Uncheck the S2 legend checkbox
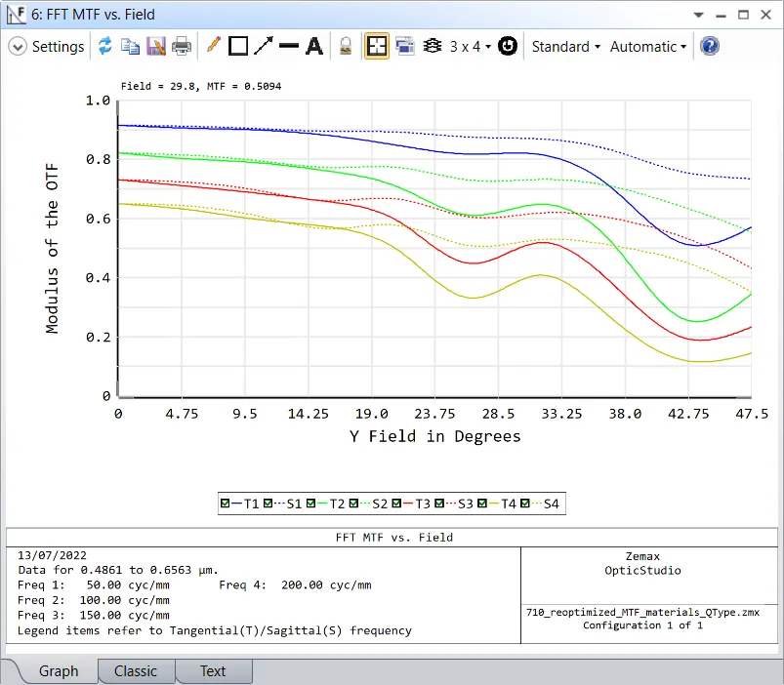The height and width of the screenshot is (685, 784). coord(353,504)
